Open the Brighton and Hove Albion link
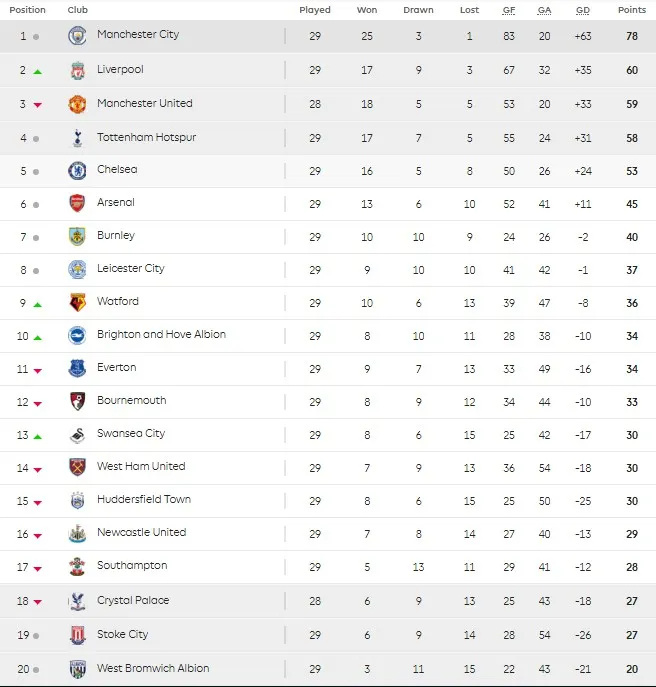Image resolution: width=656 pixels, height=687 pixels. (x=161, y=334)
